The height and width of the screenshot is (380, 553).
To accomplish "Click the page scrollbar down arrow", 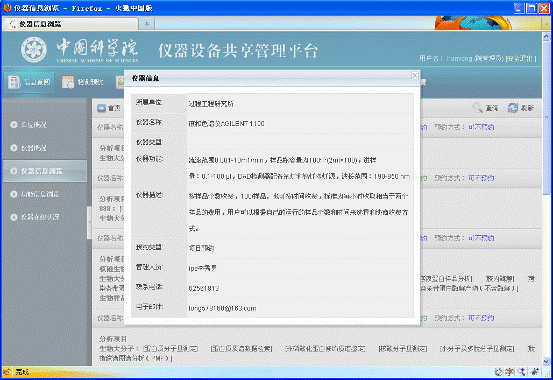I will click(x=546, y=361).
